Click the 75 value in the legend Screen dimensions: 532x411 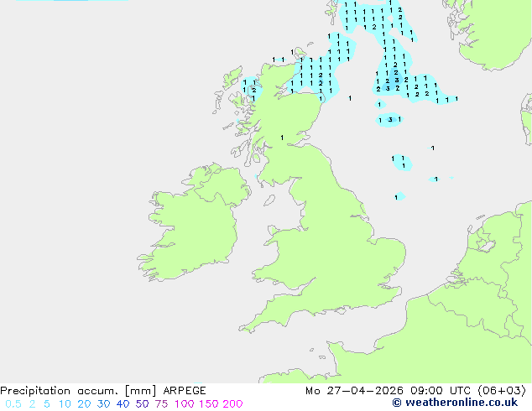(x=161, y=404)
